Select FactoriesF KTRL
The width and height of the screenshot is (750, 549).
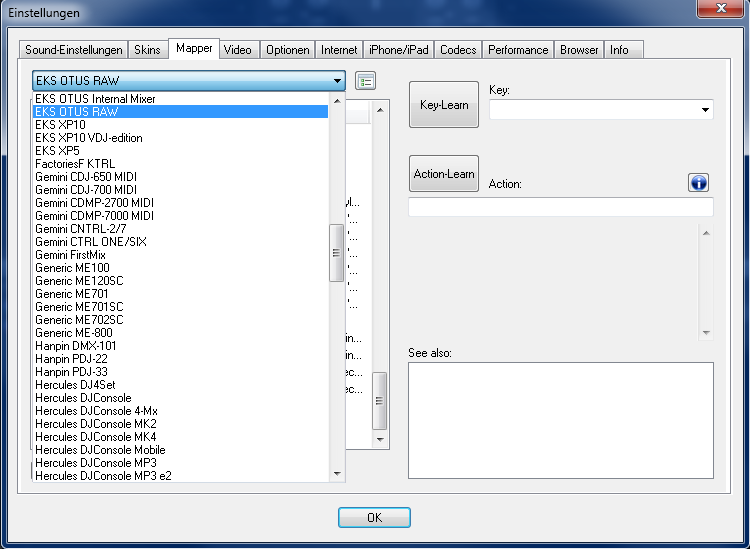[181, 164]
